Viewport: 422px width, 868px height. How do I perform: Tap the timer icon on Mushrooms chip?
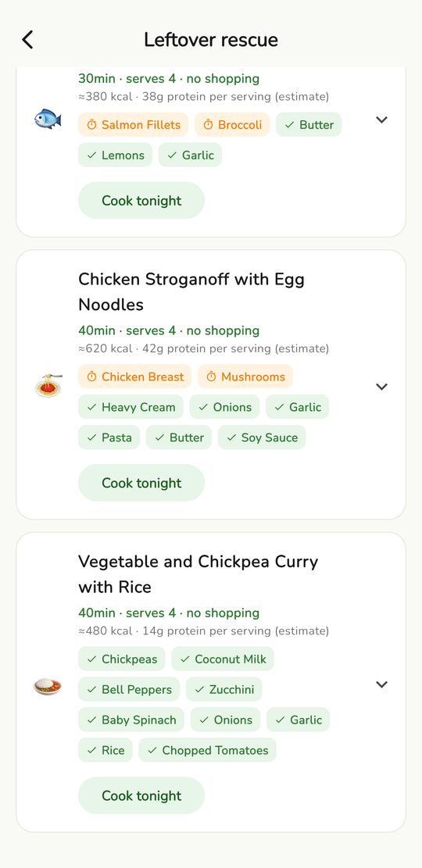click(211, 377)
